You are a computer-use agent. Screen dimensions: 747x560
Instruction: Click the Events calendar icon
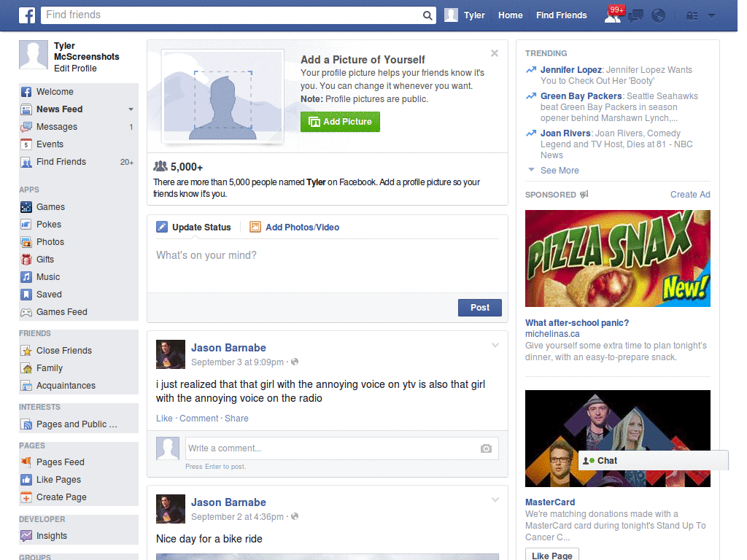26,144
